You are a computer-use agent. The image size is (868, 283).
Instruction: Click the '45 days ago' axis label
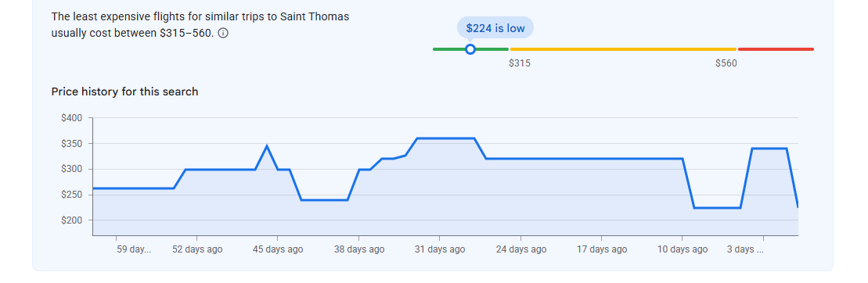click(278, 249)
